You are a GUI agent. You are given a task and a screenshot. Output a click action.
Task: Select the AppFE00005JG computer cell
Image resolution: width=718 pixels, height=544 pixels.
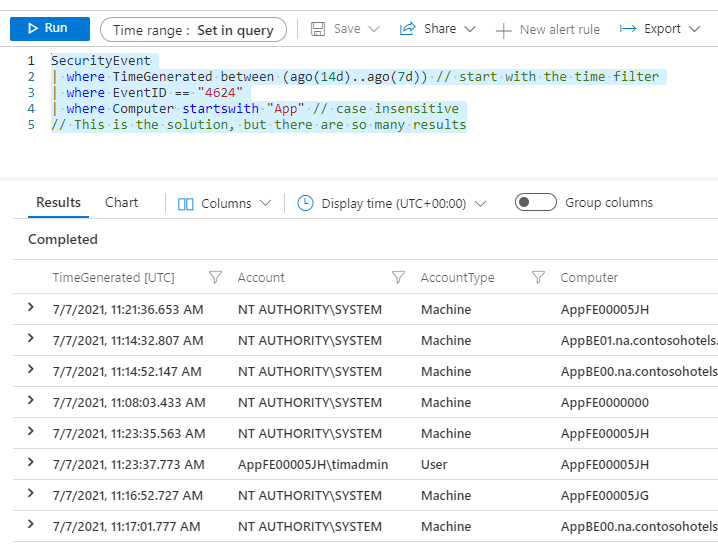(605, 495)
